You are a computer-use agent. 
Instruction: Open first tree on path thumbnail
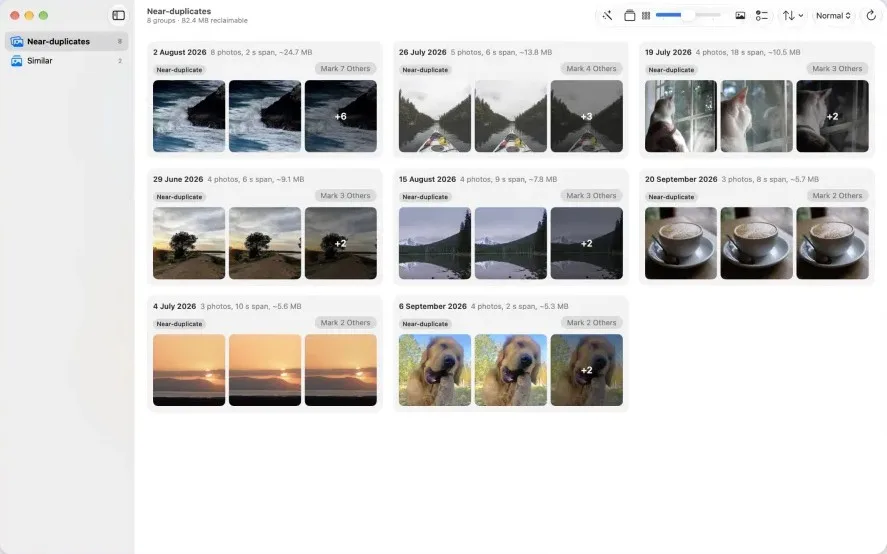(189, 243)
